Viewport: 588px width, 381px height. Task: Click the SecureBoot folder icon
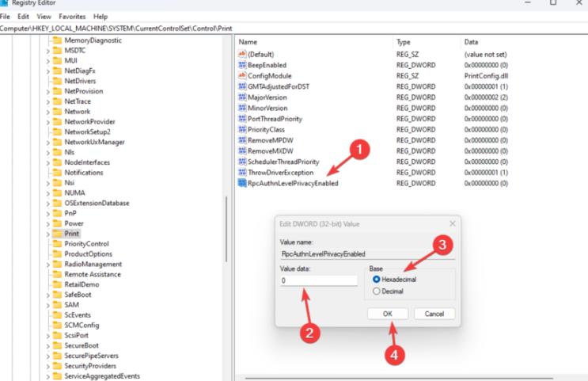click(57, 345)
